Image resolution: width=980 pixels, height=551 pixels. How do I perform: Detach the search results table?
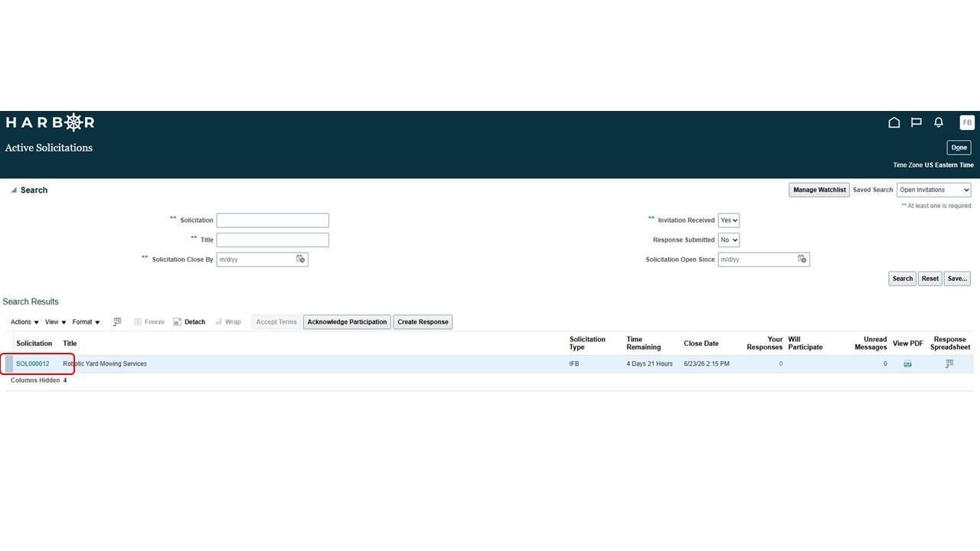189,322
